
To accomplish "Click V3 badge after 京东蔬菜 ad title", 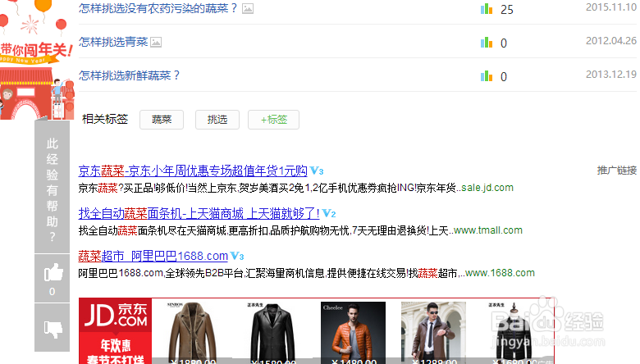I will (317, 171).
